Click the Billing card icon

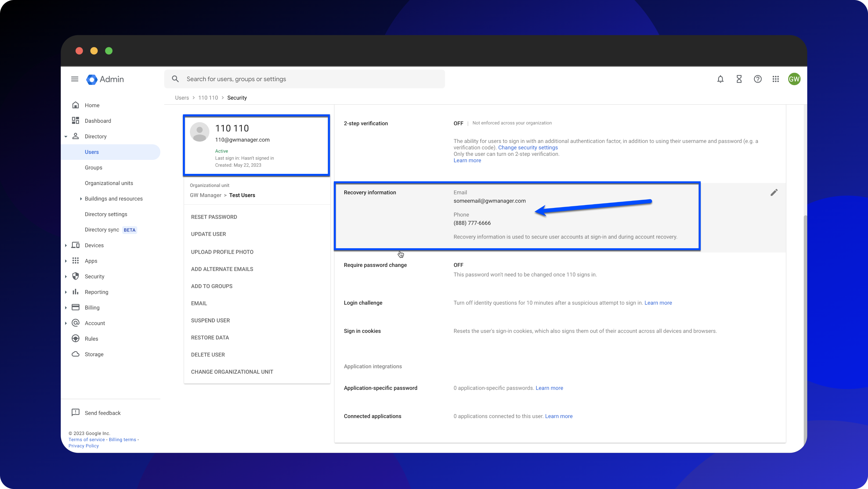point(75,307)
